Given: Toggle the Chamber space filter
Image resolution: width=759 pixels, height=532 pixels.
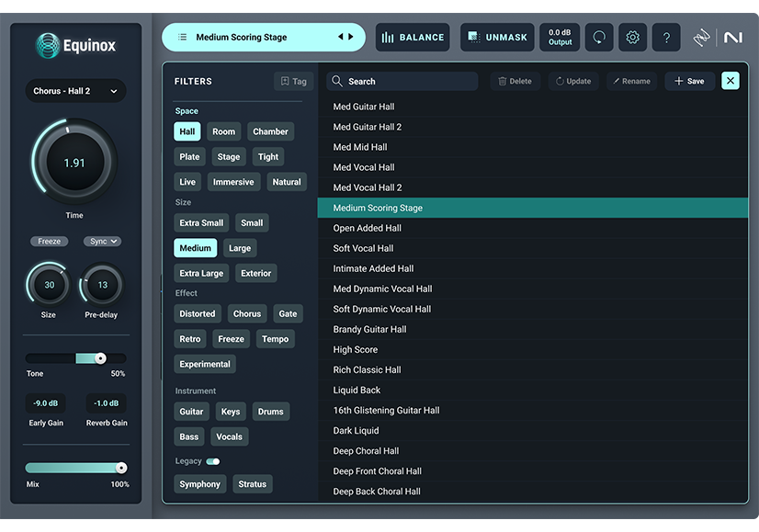Looking at the screenshot, I should (x=270, y=131).
